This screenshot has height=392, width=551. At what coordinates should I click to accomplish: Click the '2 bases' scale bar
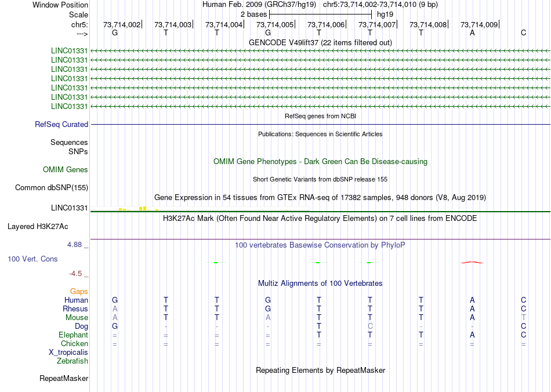[x=321, y=14]
